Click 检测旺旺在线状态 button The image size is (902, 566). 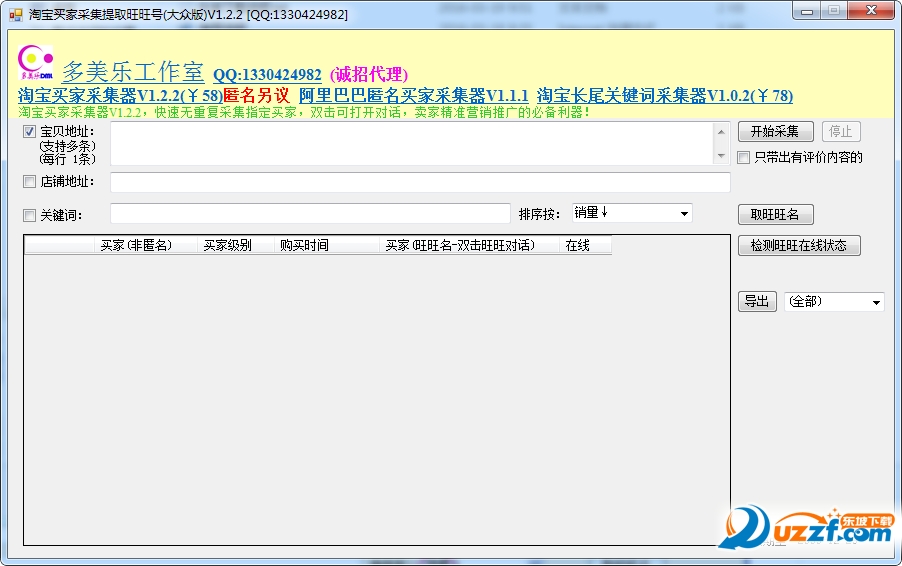pos(799,246)
